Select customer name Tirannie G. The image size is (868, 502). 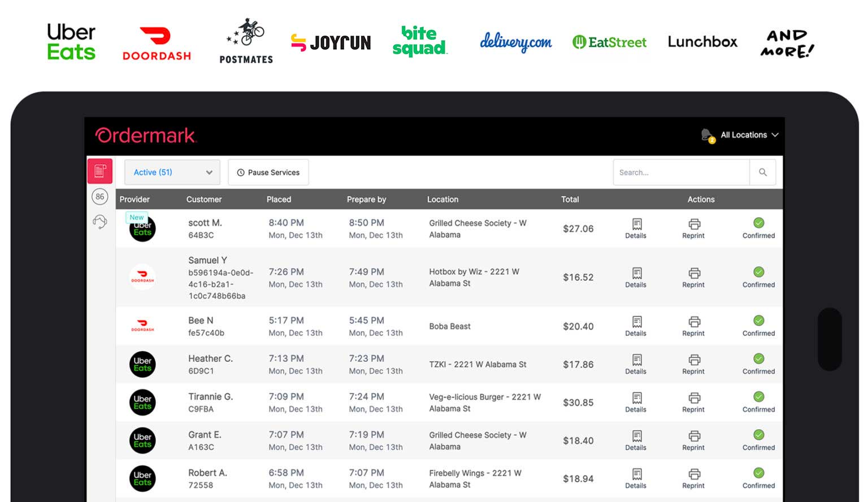210,397
